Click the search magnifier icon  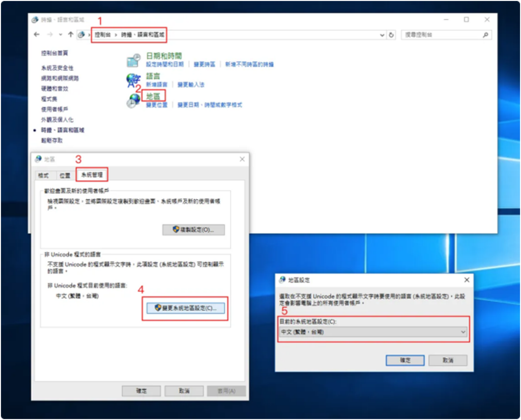tap(485, 35)
